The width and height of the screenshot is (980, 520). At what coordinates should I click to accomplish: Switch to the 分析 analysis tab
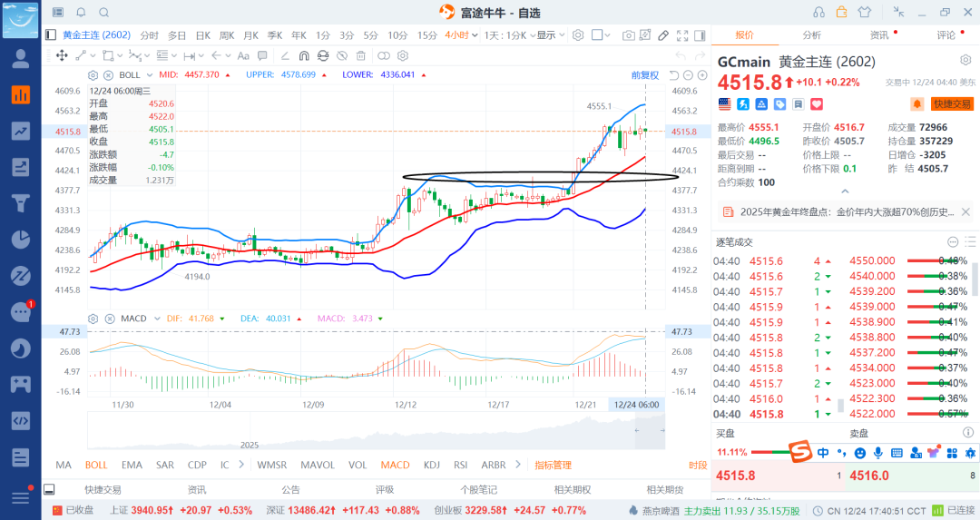[811, 35]
